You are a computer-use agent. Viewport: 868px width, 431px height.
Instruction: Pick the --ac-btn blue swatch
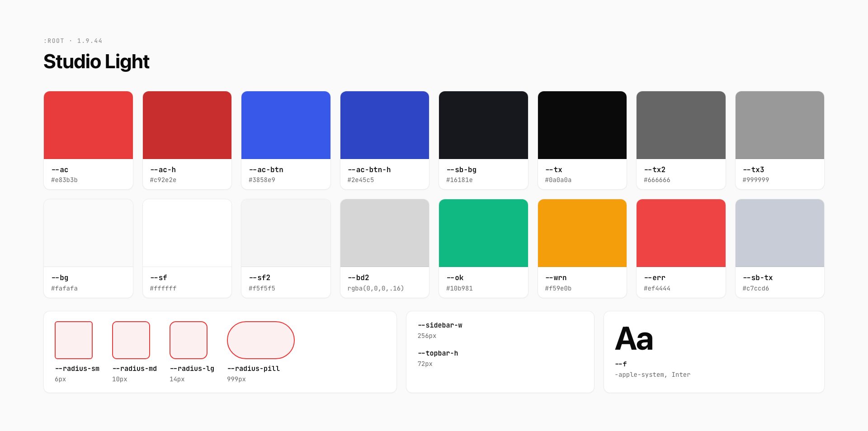click(286, 125)
